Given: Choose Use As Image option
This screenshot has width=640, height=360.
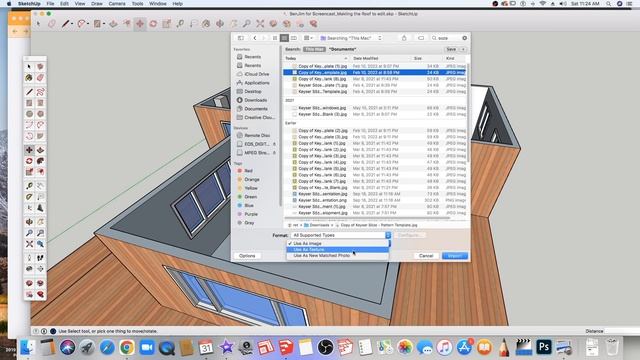Looking at the screenshot, I should coord(338,243).
